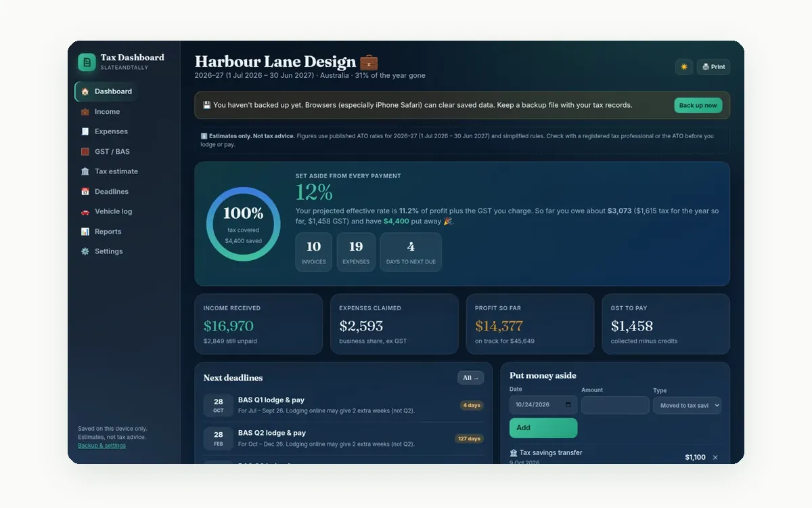Click the 4 Days to next due tile

(411, 252)
